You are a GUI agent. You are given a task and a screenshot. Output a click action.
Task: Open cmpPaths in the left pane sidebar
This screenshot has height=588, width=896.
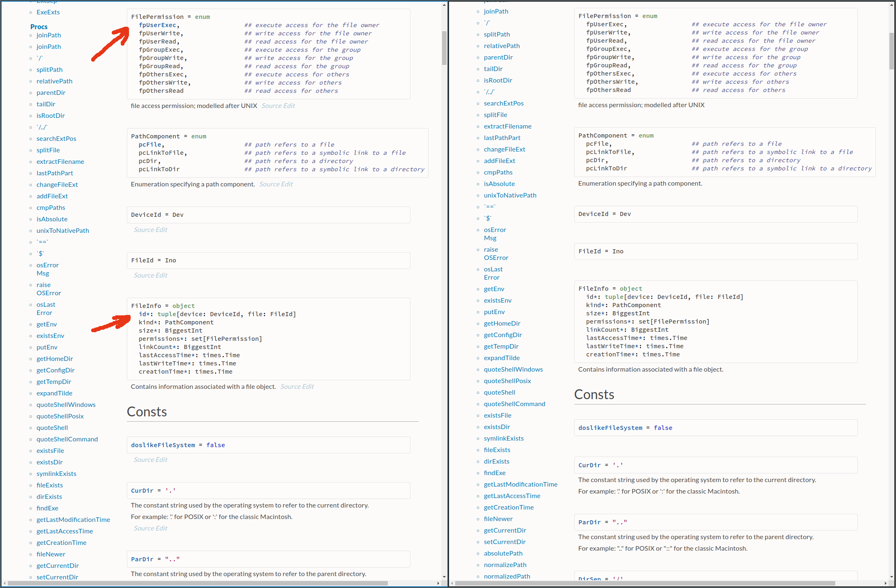tap(51, 208)
